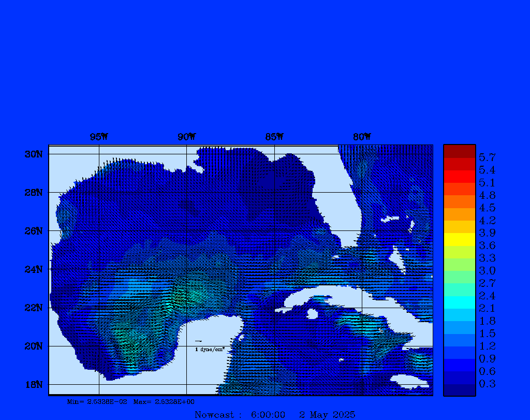Viewport: 530px width, 420px height.
Task: Click the dark red swatch atop color bar
Action: click(459, 151)
